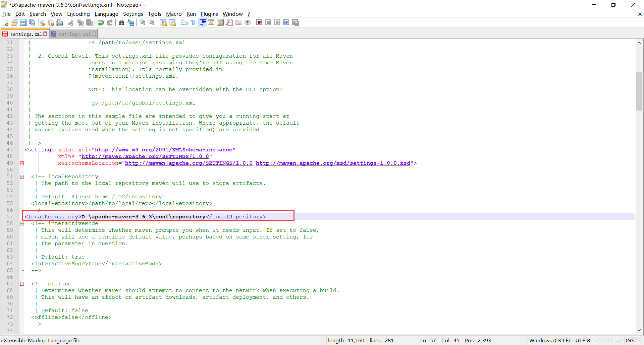Open Find with binoculars icon
This screenshot has height=345, width=644.
pyautogui.click(x=121, y=22)
